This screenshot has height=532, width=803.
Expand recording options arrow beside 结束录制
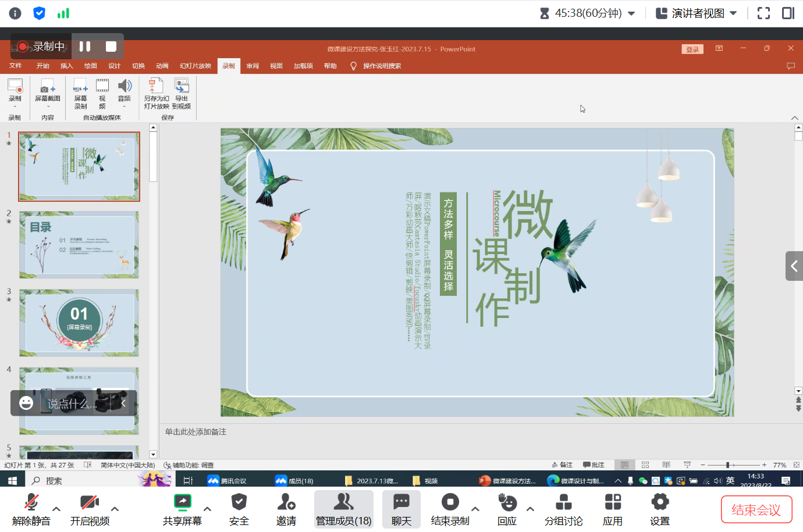pos(475,509)
